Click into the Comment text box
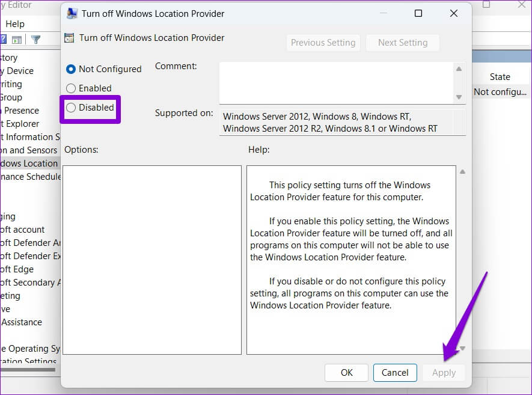 pyautogui.click(x=336, y=83)
